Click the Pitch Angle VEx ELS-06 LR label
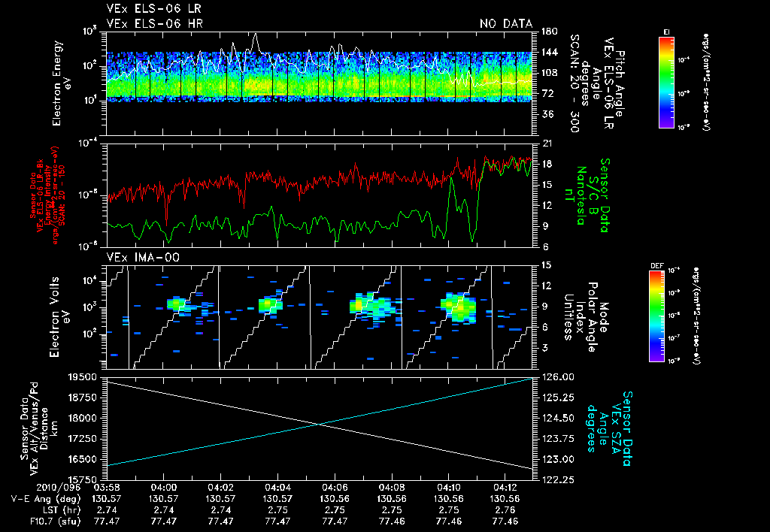This screenshot has width=770, height=532. [601, 83]
